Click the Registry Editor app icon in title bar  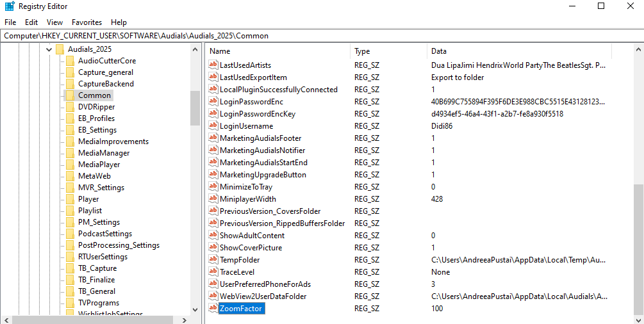(8, 6)
